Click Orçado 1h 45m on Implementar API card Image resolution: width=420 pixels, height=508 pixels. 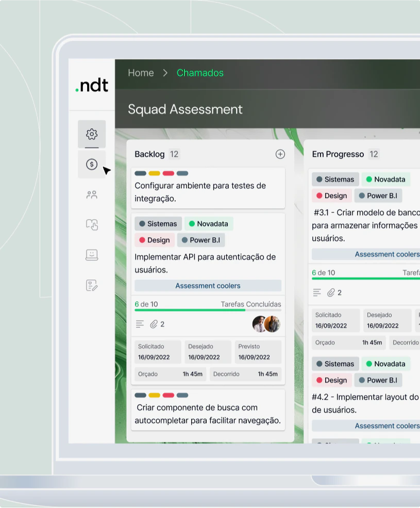(171, 374)
